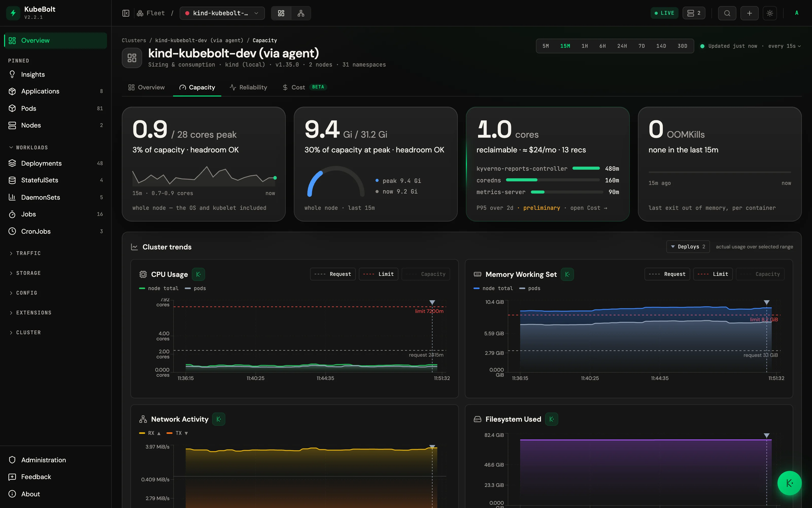
Task: Open the clusters count badge showing 2
Action: pos(693,13)
